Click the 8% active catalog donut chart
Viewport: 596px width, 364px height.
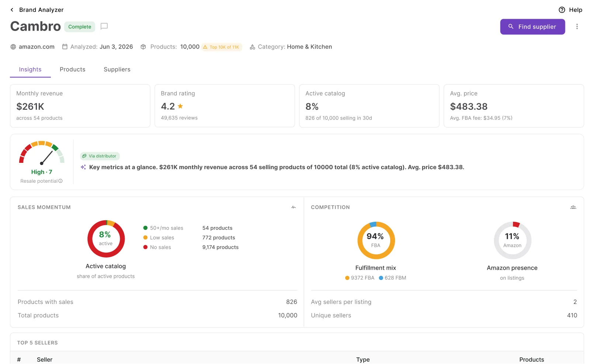tap(106, 239)
